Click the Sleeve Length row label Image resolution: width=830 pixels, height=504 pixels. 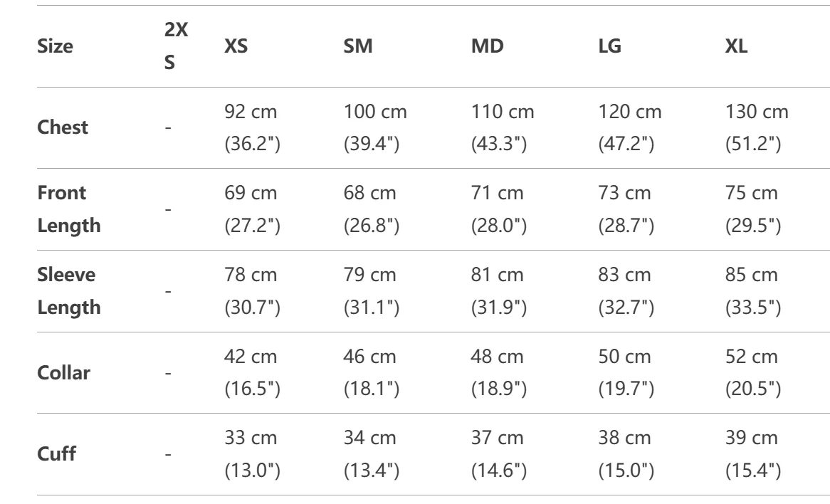[68, 291]
